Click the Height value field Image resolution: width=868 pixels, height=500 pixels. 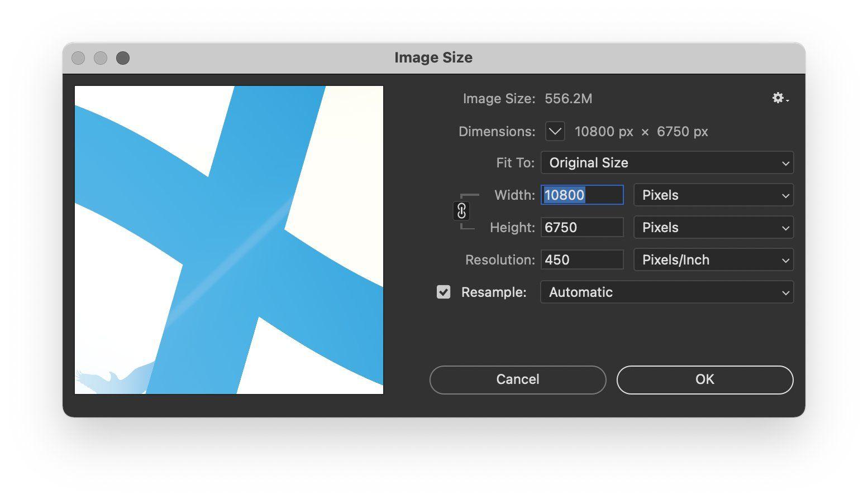[582, 227]
